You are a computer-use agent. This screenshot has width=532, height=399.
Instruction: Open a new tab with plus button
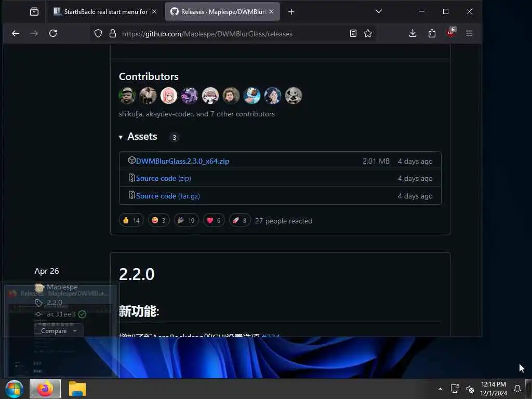pos(291,12)
